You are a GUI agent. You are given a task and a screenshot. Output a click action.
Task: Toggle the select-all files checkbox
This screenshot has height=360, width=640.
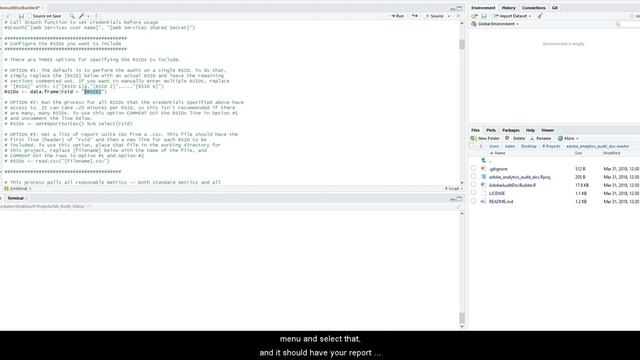point(472,146)
